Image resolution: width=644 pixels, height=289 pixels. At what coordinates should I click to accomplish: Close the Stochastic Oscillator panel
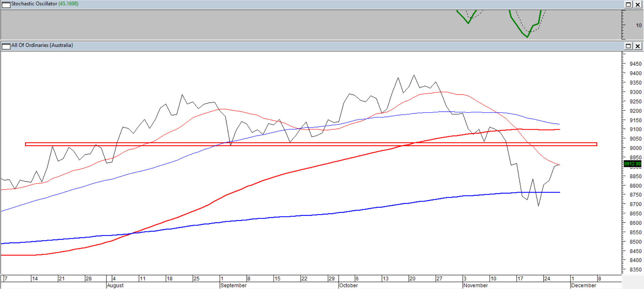[638, 4]
